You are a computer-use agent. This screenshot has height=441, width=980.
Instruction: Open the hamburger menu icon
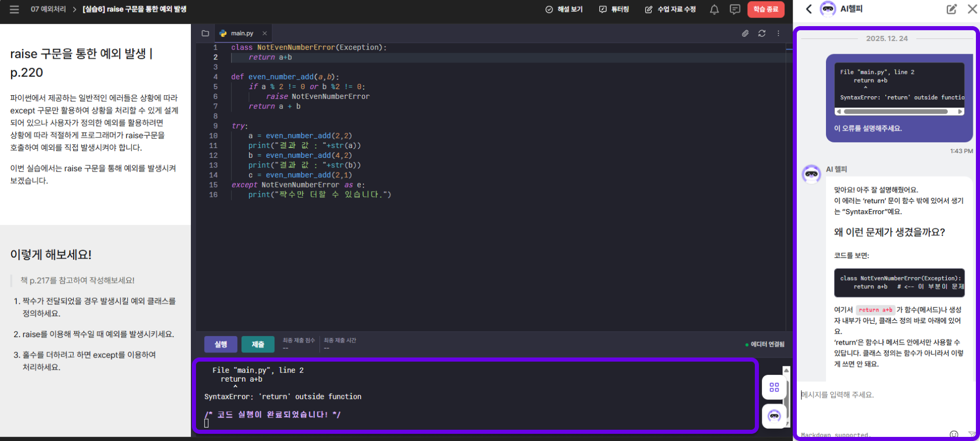pos(14,9)
